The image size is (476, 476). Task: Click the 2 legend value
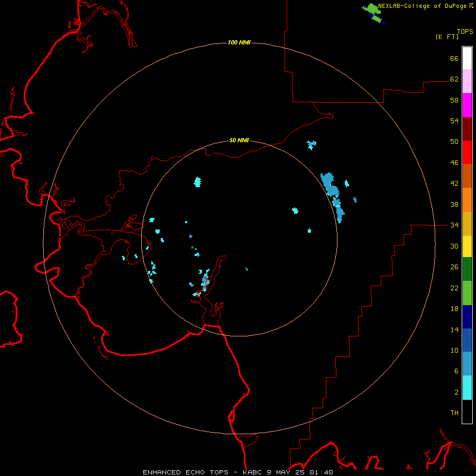pyautogui.click(x=456, y=392)
